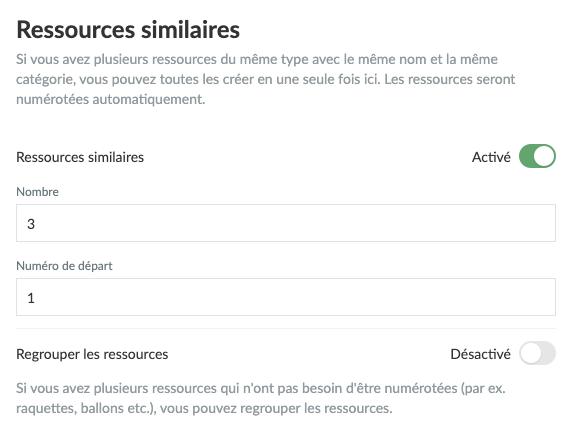This screenshot has height=434, width=572.
Task: Click the knob of the grey Désactivé toggle
Action: tap(531, 353)
